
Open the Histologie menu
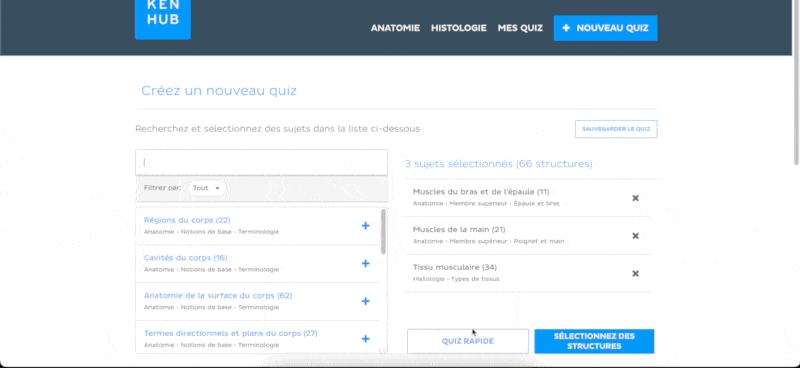(459, 28)
